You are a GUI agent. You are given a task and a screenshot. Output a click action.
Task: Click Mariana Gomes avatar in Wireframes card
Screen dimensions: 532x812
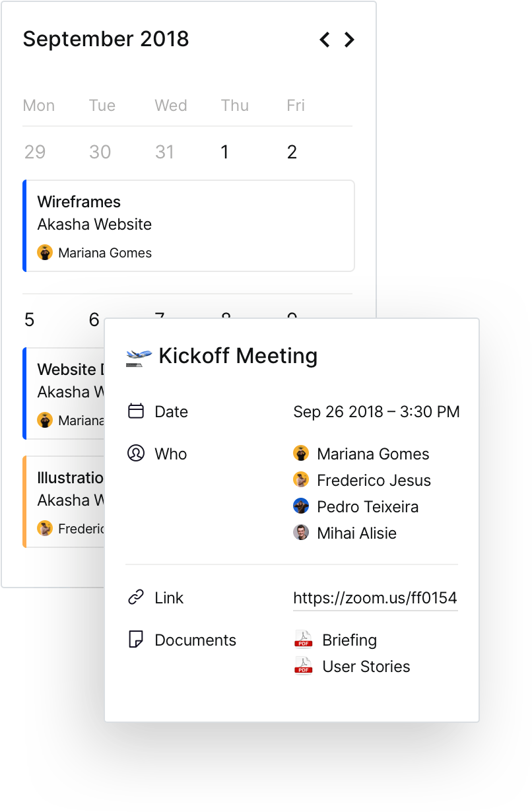pos(45,252)
